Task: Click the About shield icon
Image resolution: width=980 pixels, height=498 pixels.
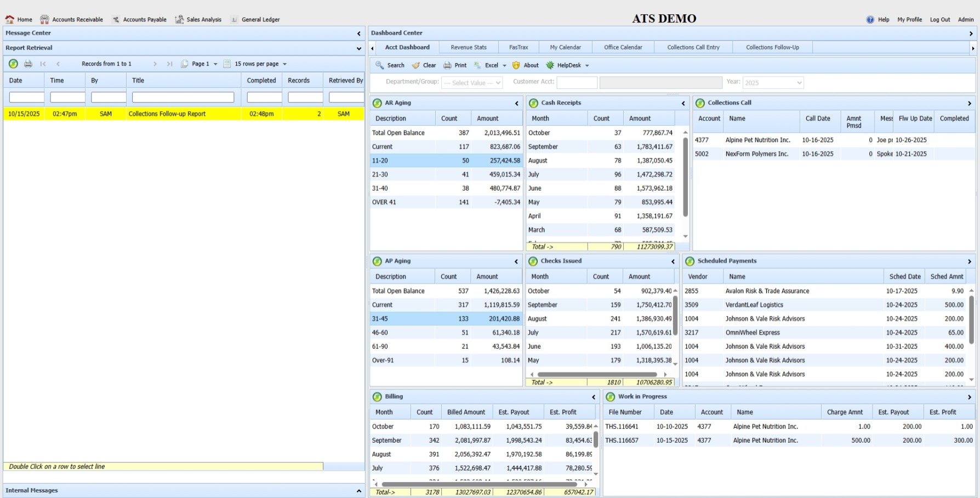Action: pos(516,65)
